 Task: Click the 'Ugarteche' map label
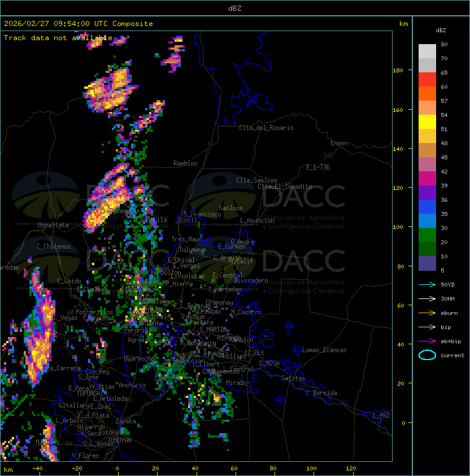pos(140,358)
